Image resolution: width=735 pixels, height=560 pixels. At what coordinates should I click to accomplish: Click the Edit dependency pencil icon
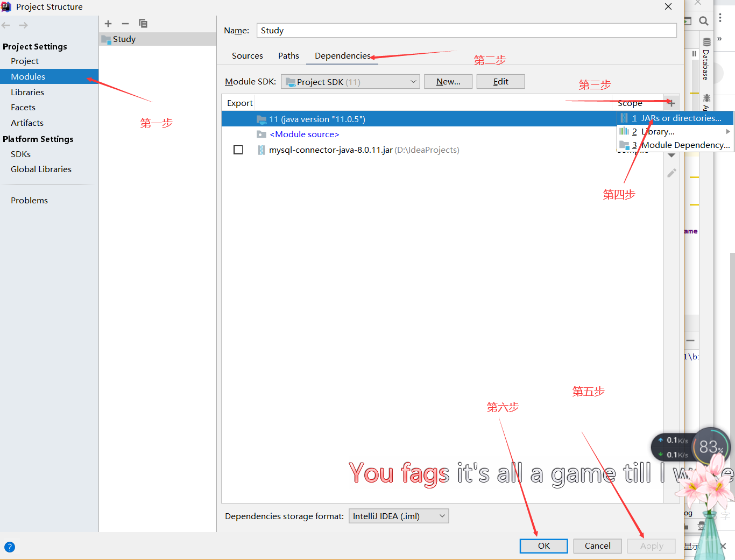click(x=672, y=173)
